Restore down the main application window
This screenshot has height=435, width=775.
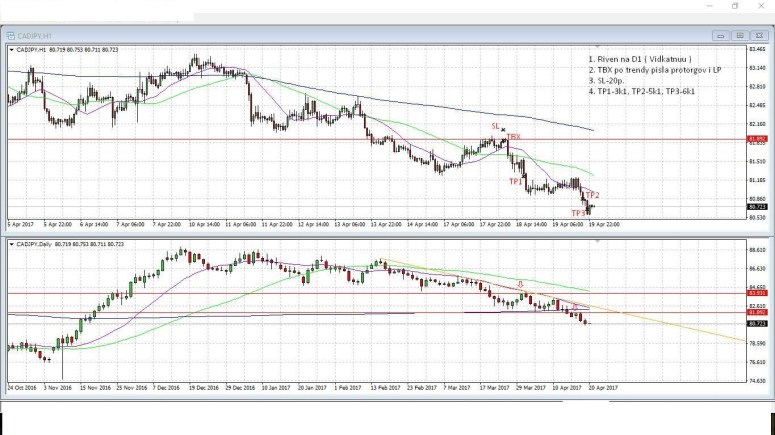coord(735,6)
